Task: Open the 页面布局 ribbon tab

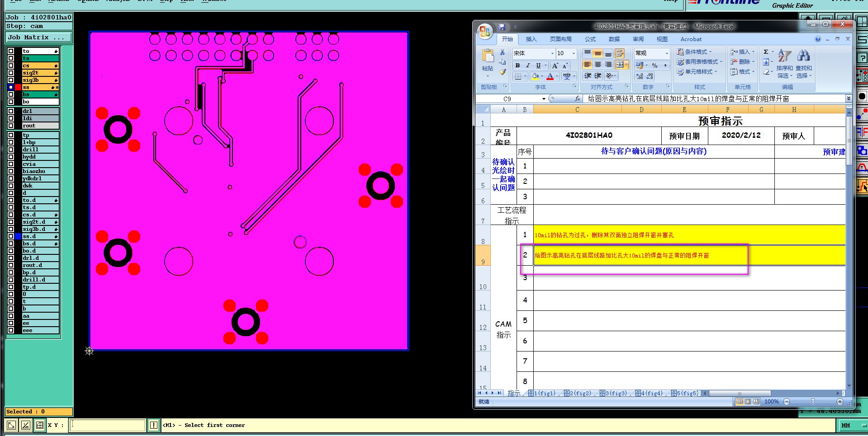Action: (x=560, y=39)
